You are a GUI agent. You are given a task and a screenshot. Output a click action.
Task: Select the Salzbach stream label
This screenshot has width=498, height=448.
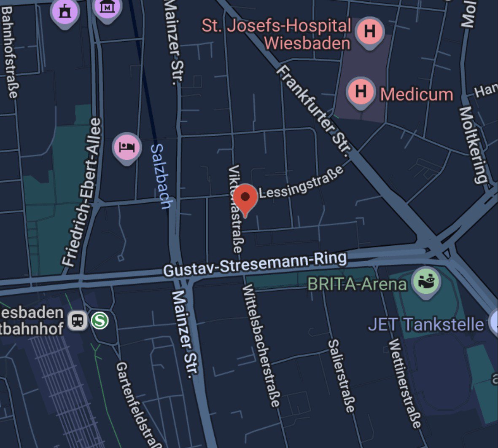(x=162, y=177)
